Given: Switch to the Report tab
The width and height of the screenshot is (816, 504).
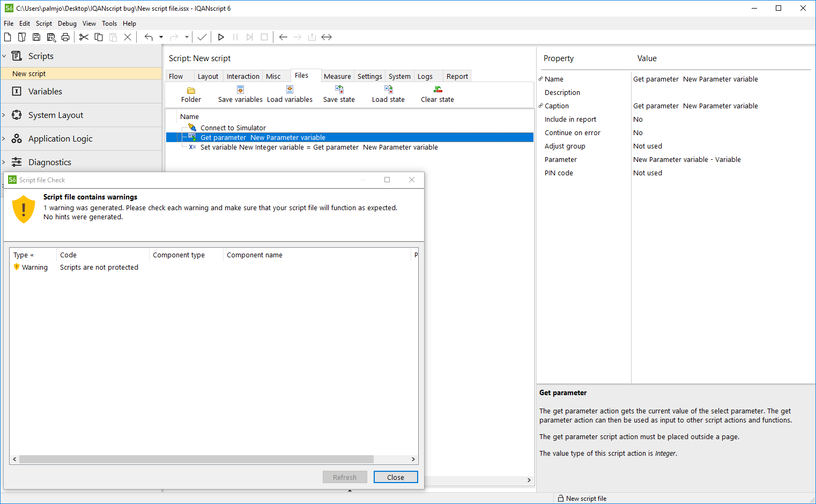Looking at the screenshot, I should pos(457,77).
